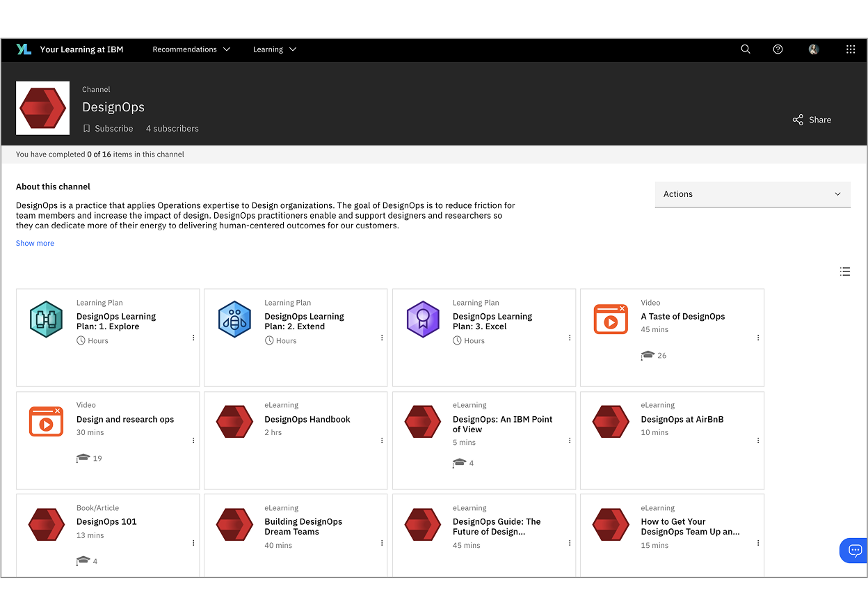The height and width of the screenshot is (616, 868).
Task: Click the Your Learning YL logo
Action: coord(24,49)
